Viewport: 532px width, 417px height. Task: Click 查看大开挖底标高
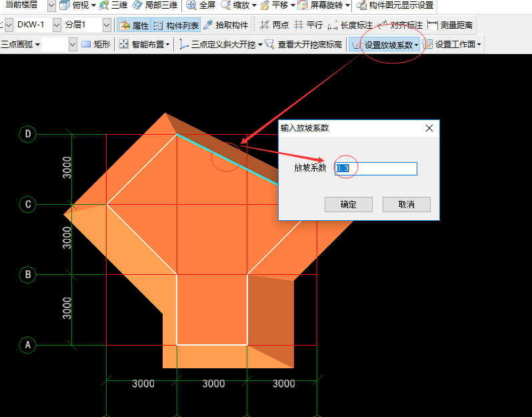(303, 45)
